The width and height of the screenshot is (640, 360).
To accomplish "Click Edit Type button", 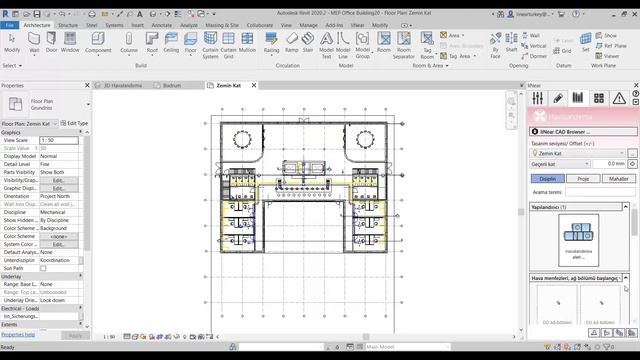I will [74, 123].
